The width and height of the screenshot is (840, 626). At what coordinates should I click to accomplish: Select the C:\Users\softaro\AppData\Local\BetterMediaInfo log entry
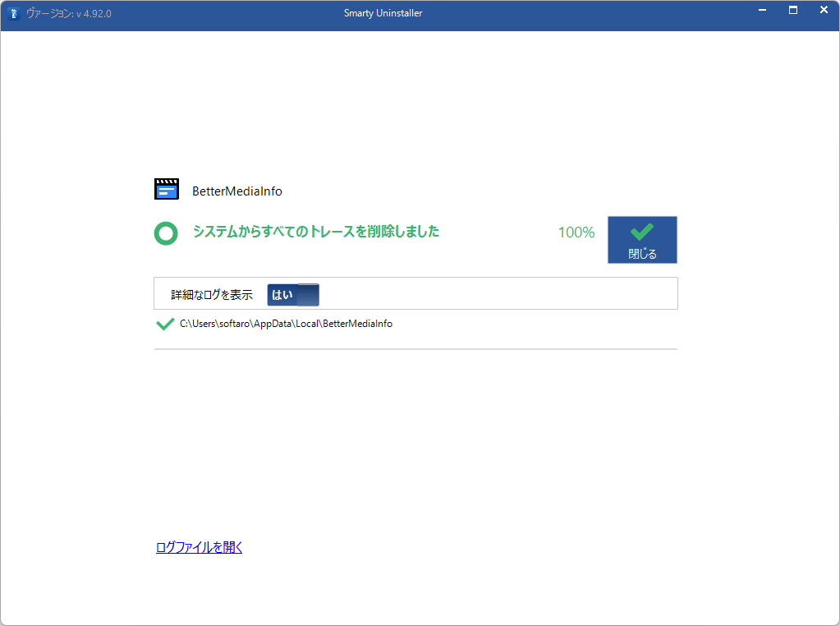tap(286, 324)
